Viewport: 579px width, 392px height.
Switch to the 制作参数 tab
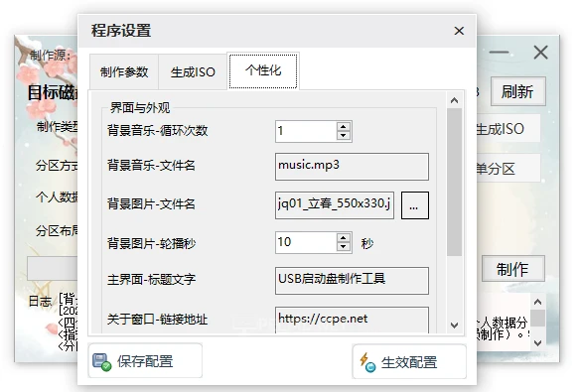[x=124, y=72]
